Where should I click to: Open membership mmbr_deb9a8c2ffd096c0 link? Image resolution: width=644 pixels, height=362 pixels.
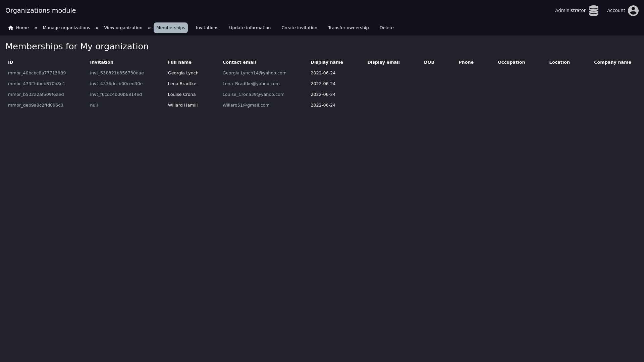(x=36, y=105)
